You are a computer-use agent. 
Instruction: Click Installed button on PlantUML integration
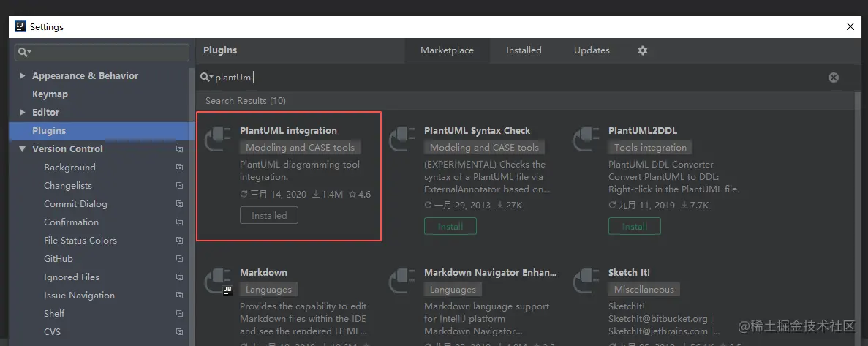pos(269,215)
